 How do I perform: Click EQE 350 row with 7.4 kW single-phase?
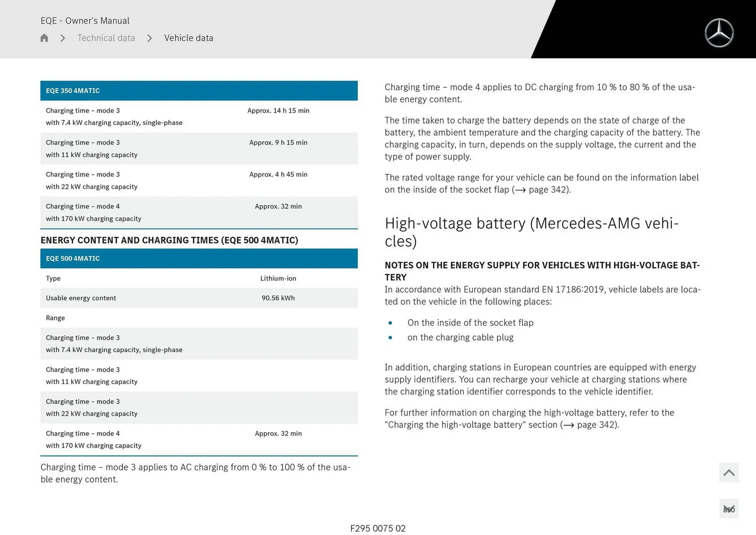point(199,117)
